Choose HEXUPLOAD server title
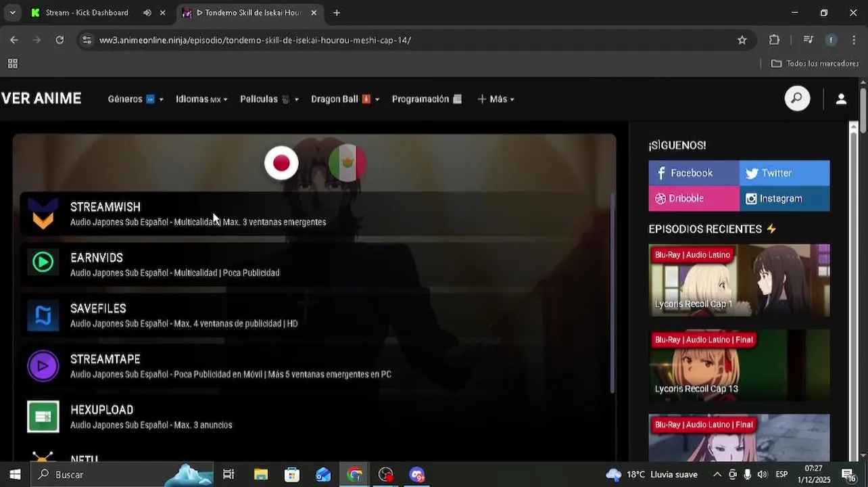Image resolution: width=868 pixels, height=487 pixels. pos(101,410)
